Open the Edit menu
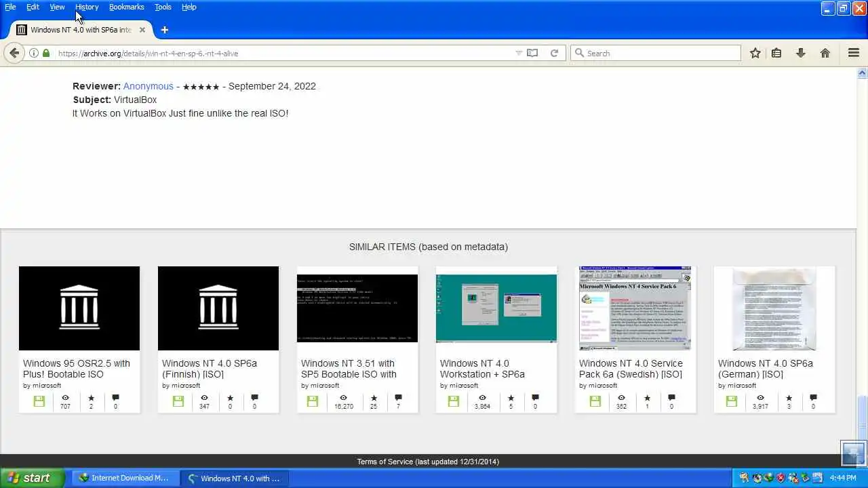This screenshot has height=488, width=868. (x=33, y=7)
